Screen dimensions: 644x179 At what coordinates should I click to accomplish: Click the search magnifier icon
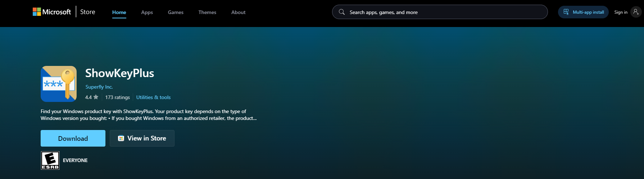pos(342,12)
